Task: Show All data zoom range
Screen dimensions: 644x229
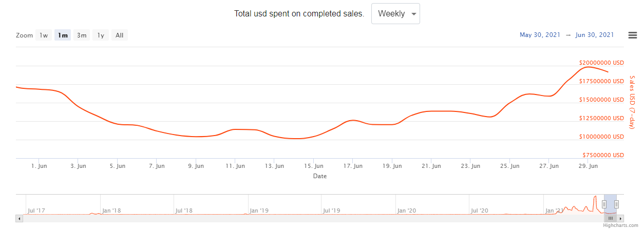Action: click(119, 35)
